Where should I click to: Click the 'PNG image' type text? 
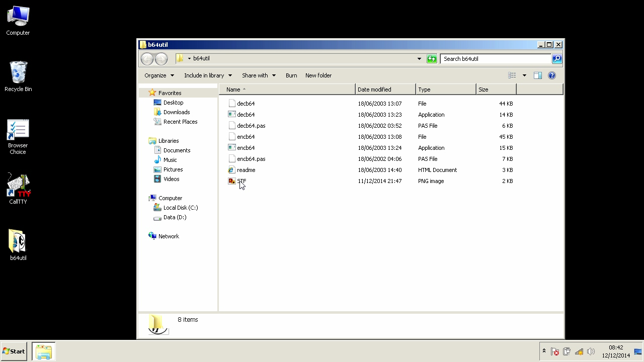(x=431, y=181)
